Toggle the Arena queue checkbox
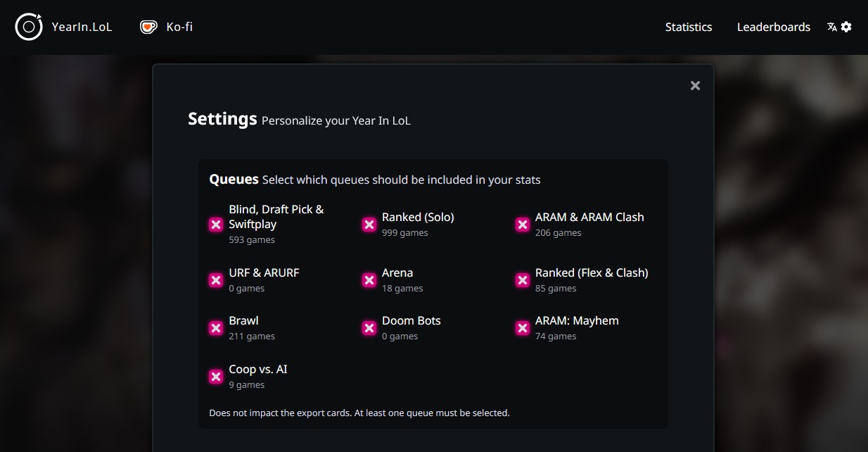Image resolution: width=868 pixels, height=452 pixels. pos(369,280)
